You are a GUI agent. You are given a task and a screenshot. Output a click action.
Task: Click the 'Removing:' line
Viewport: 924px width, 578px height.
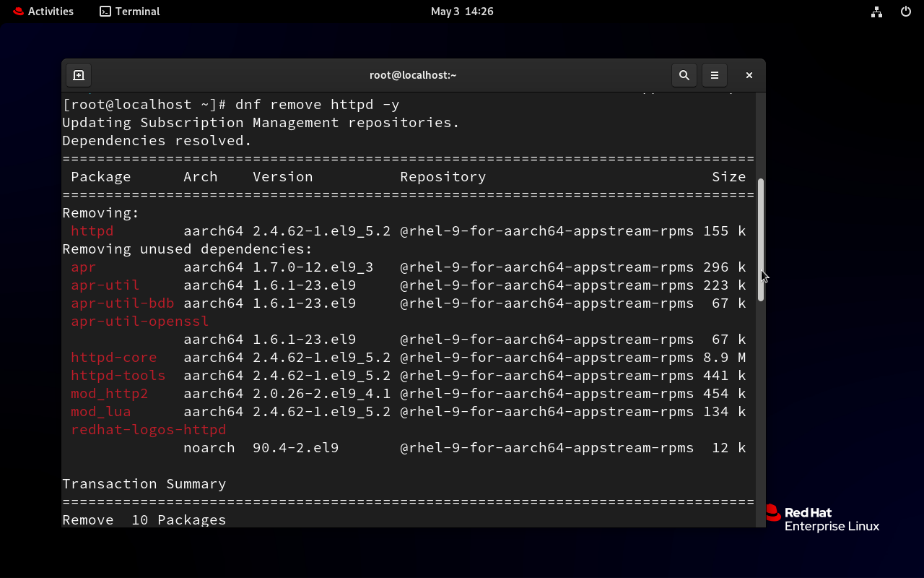coord(101,213)
